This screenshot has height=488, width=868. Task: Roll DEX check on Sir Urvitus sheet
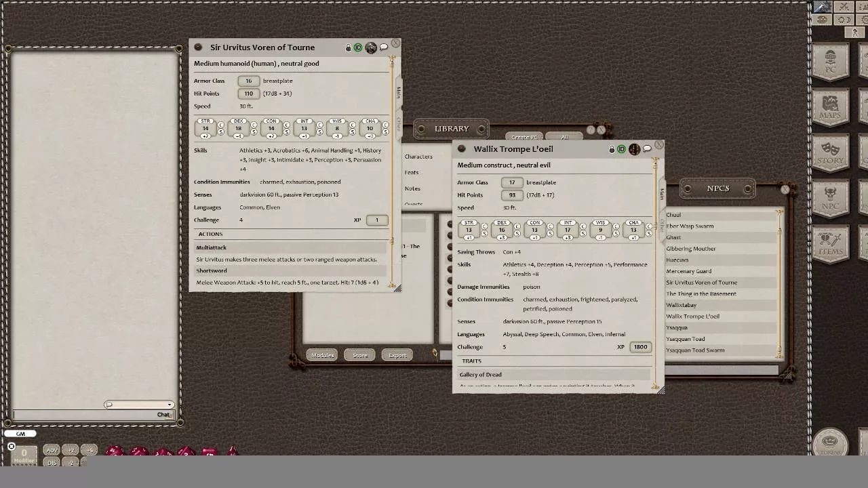click(x=254, y=125)
